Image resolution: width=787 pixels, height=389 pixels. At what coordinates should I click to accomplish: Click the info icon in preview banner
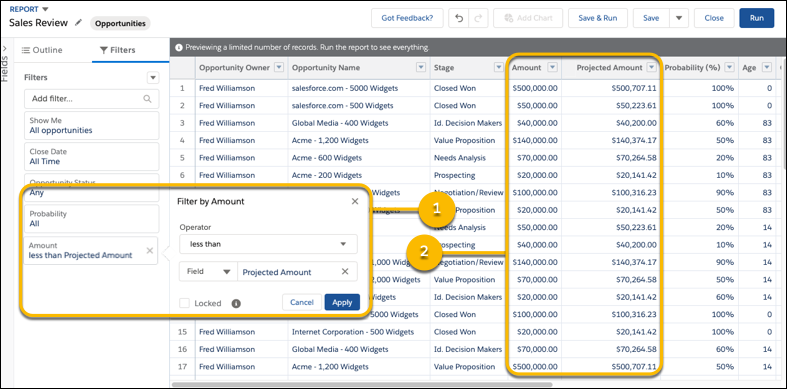point(179,48)
